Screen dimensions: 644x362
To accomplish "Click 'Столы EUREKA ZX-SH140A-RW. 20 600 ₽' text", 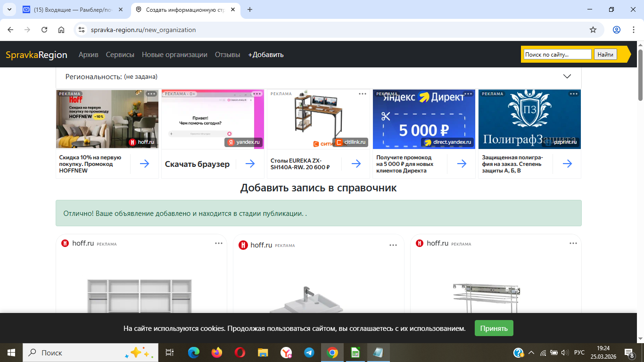I will point(300,164).
